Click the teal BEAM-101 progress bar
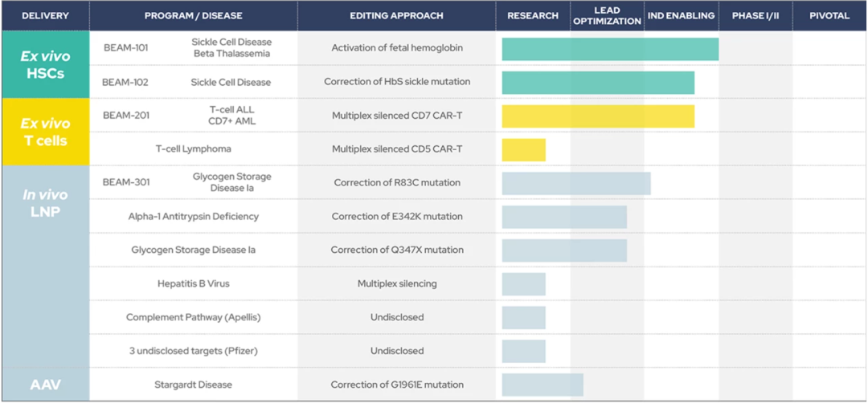The height and width of the screenshot is (403, 868). [x=610, y=49]
